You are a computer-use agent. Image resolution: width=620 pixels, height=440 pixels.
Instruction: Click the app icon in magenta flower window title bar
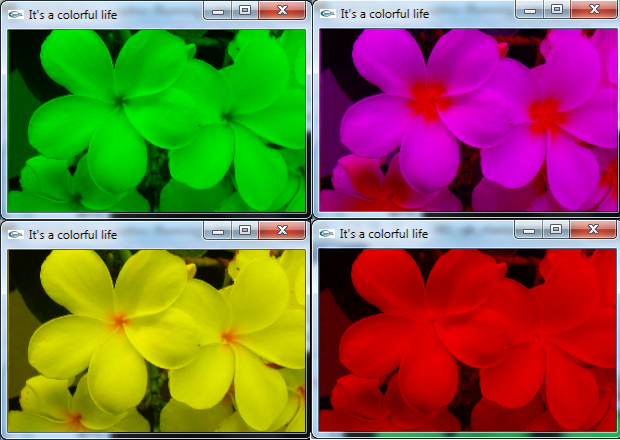coord(328,14)
